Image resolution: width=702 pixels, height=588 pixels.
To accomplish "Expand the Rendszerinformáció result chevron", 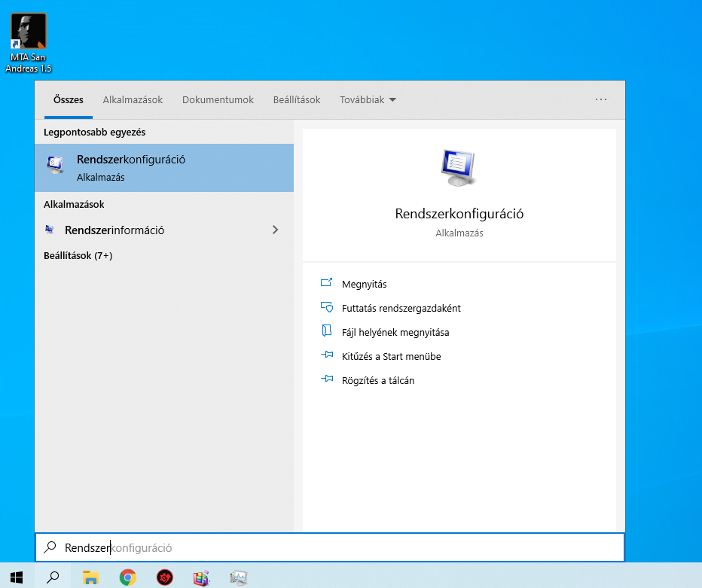I will click(275, 230).
